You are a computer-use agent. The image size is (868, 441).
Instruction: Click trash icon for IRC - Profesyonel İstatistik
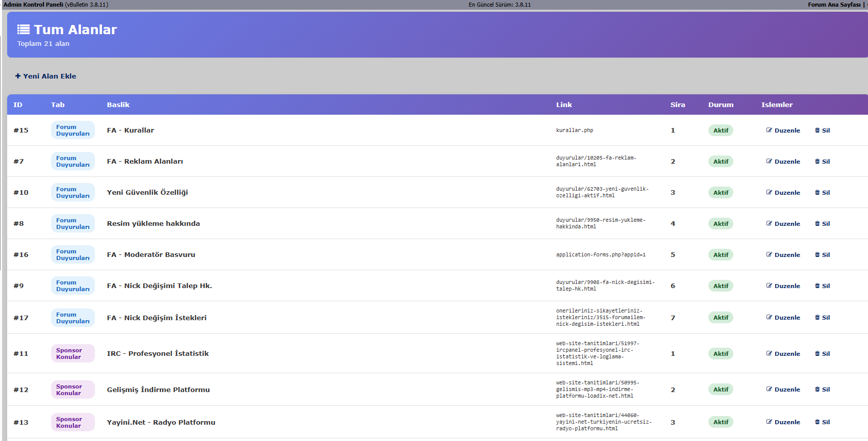point(817,353)
